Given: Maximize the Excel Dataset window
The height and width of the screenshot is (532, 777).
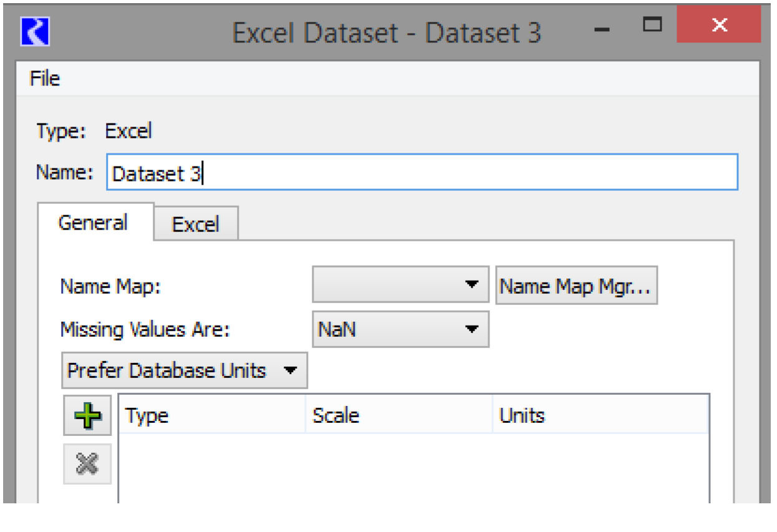Looking at the screenshot, I should click(652, 26).
